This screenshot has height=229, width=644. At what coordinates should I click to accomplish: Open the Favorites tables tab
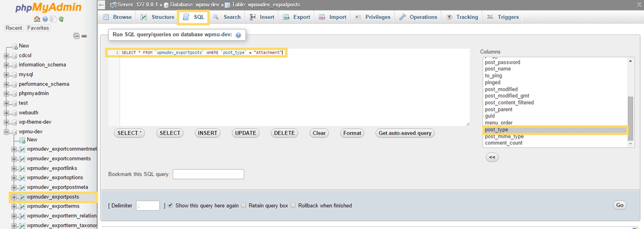[x=38, y=28]
